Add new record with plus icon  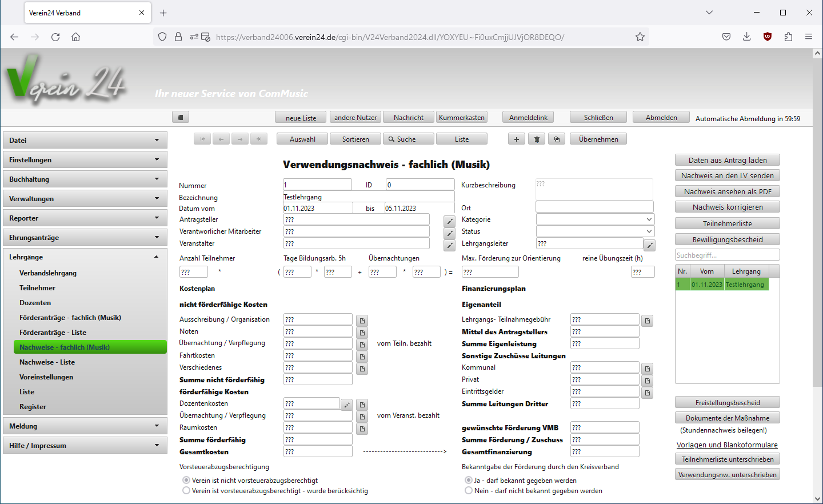pos(517,139)
